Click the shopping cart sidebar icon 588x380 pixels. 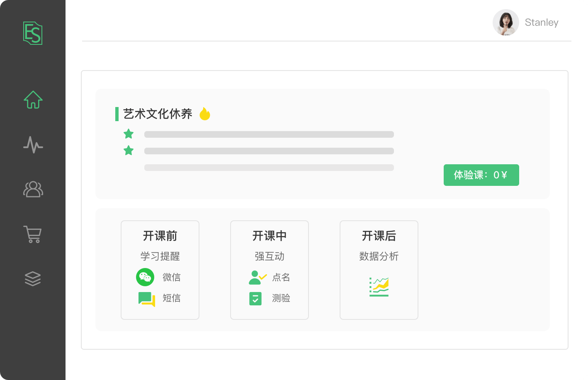pyautogui.click(x=33, y=234)
